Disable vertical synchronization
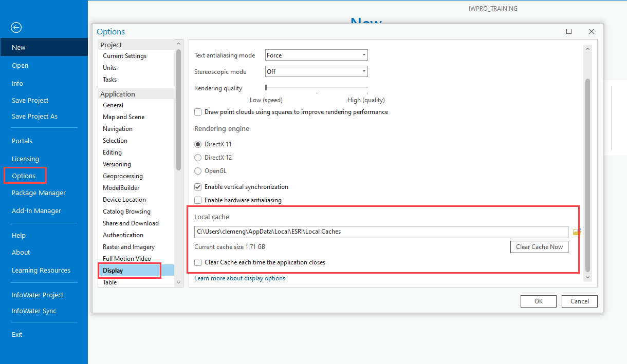The image size is (627, 364). (x=198, y=187)
